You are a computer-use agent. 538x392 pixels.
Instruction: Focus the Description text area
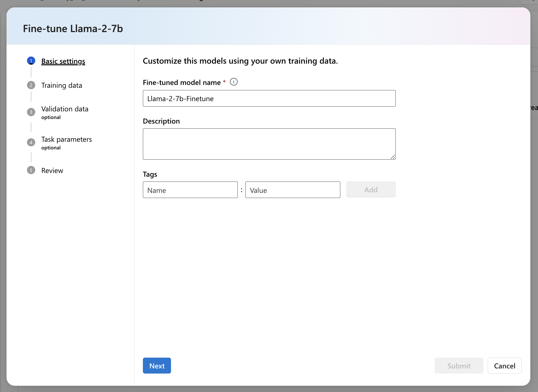[x=269, y=144]
